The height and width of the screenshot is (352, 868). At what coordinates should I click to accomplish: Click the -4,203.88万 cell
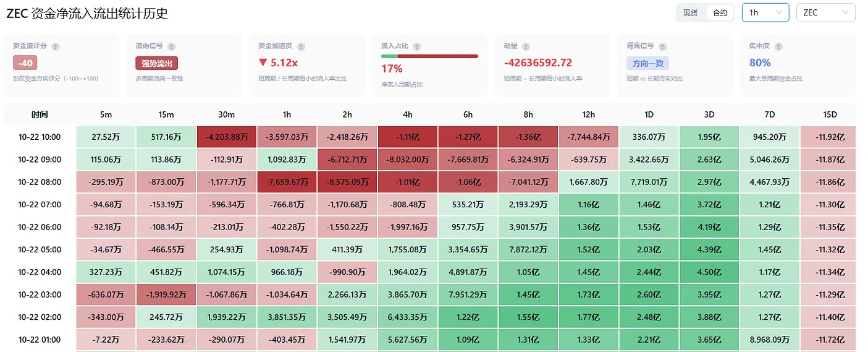point(226,137)
